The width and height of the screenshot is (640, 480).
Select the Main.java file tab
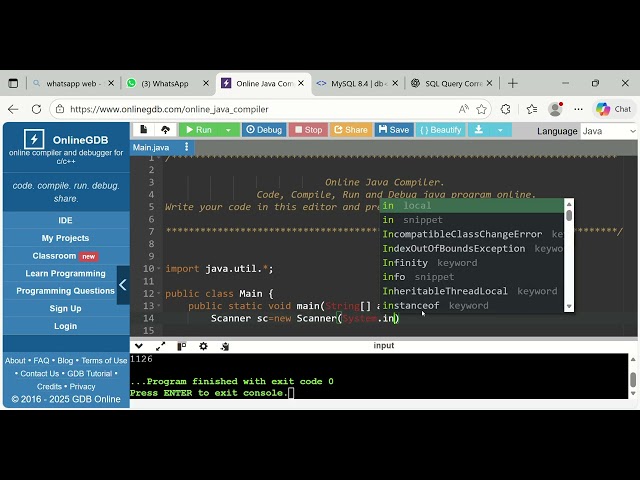pos(151,148)
